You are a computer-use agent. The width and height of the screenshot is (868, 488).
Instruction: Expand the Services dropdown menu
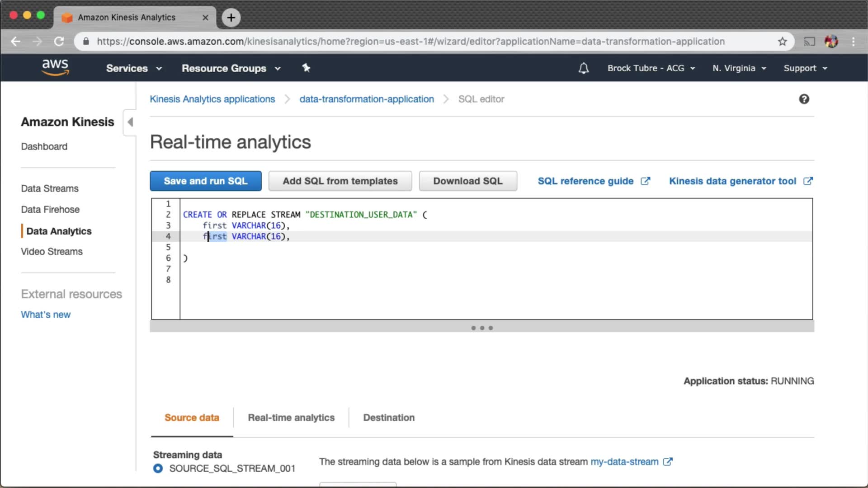click(134, 68)
